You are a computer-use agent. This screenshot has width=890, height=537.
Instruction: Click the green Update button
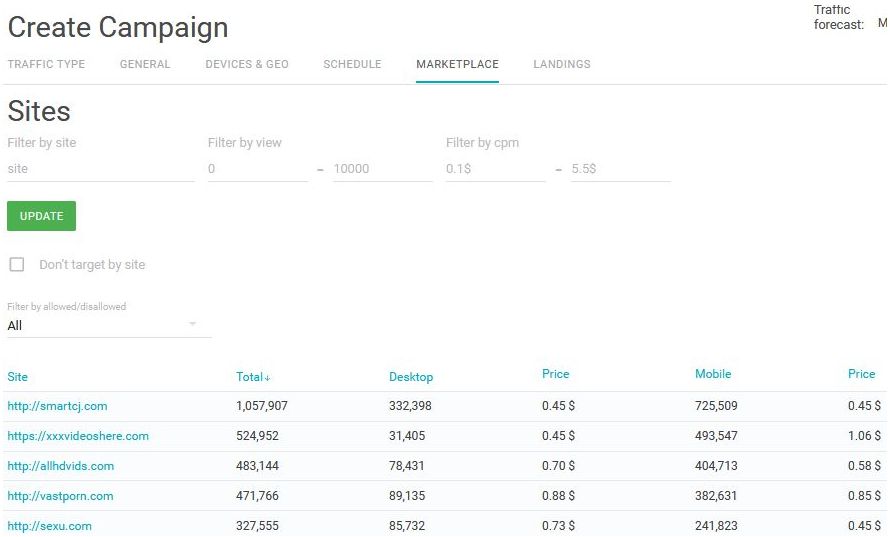(x=41, y=216)
